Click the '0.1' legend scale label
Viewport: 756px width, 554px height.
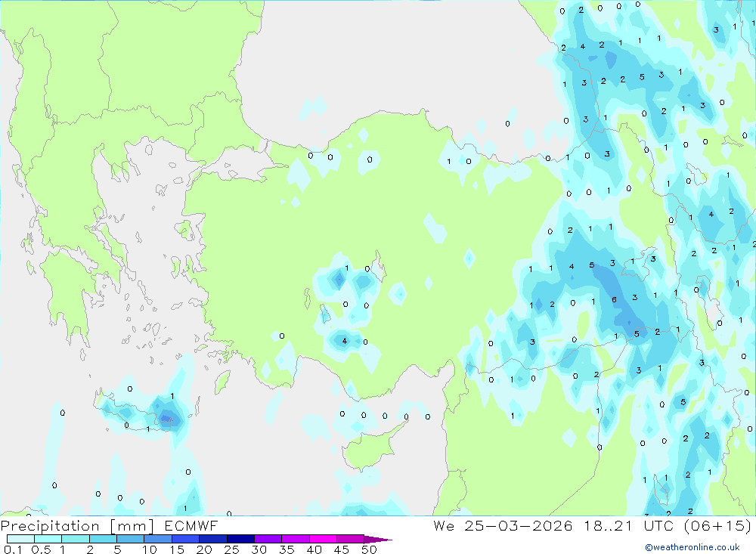coord(13,549)
